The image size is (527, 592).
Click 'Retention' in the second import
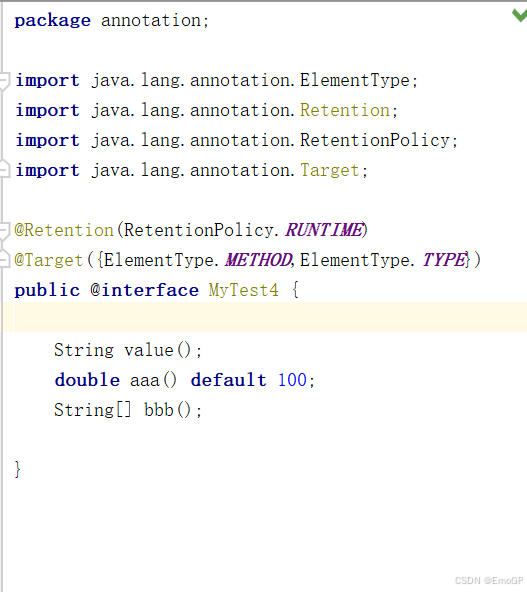click(x=345, y=110)
